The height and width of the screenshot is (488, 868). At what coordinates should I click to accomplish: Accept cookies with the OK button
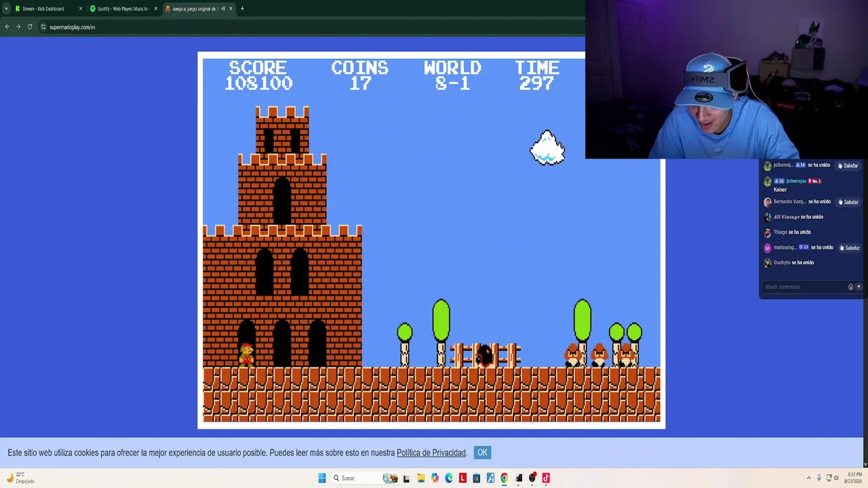pyautogui.click(x=482, y=453)
